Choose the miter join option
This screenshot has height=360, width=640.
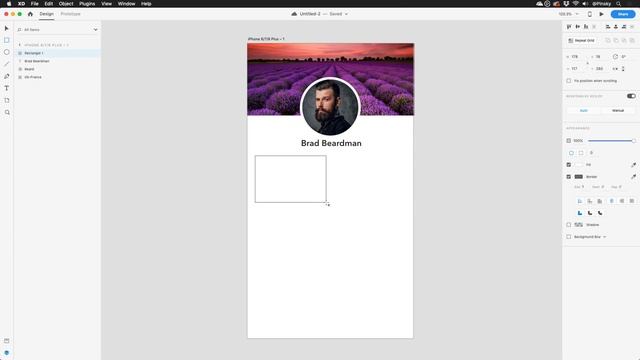pos(580,213)
